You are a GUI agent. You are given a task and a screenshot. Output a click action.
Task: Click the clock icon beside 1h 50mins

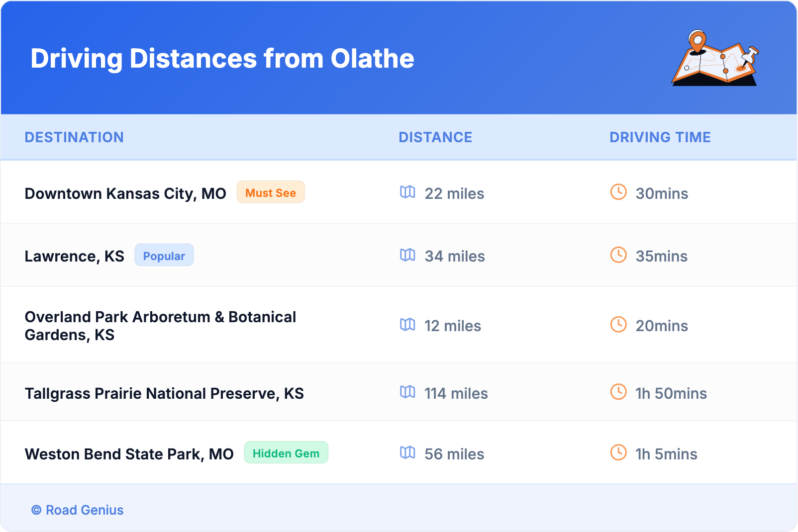(x=618, y=392)
